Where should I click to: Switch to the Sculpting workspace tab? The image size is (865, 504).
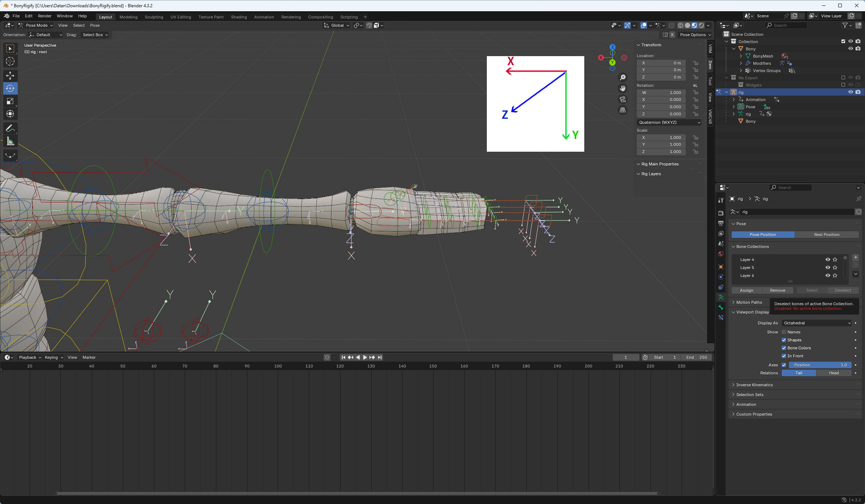click(x=154, y=17)
